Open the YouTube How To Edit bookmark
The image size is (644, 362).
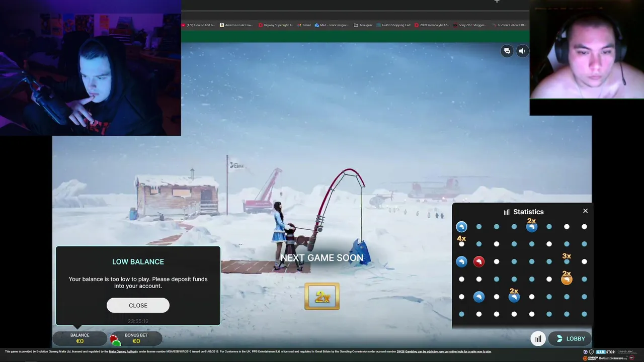(199, 25)
